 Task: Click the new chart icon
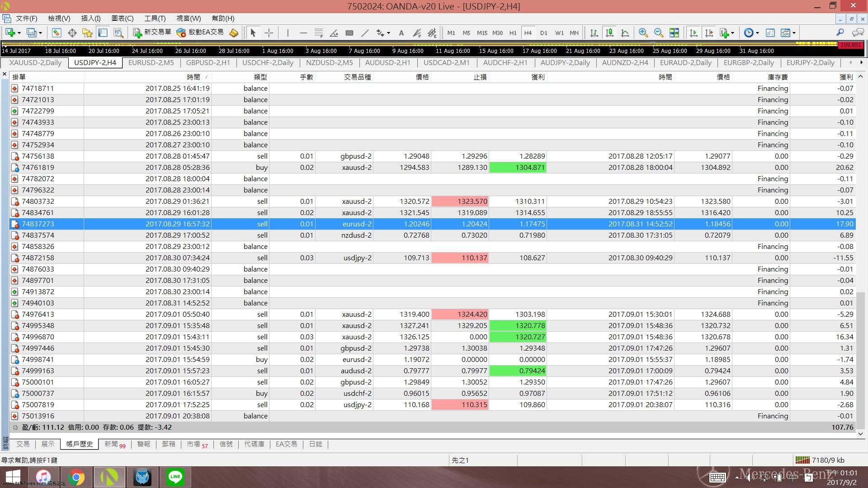(10, 33)
